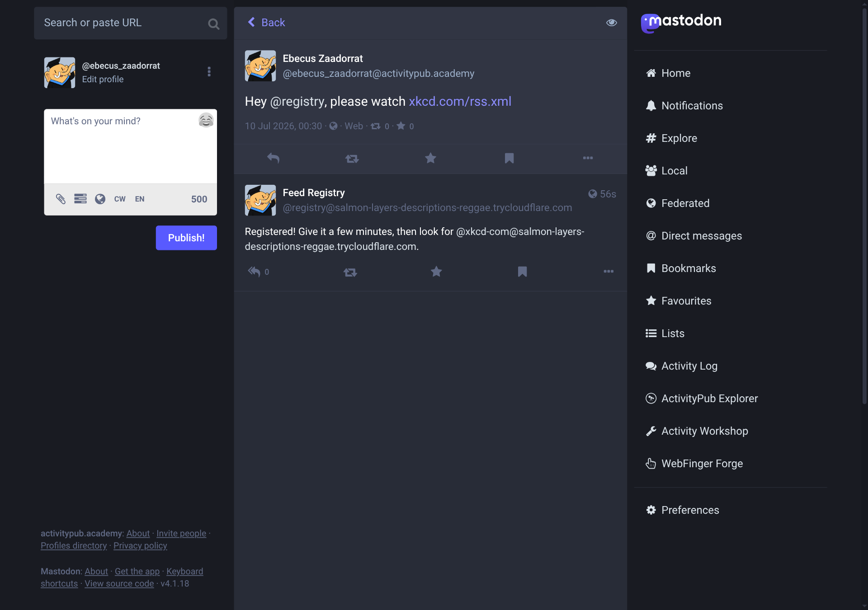Click the Publish! button
Image resolution: width=868 pixels, height=610 pixels.
(186, 238)
